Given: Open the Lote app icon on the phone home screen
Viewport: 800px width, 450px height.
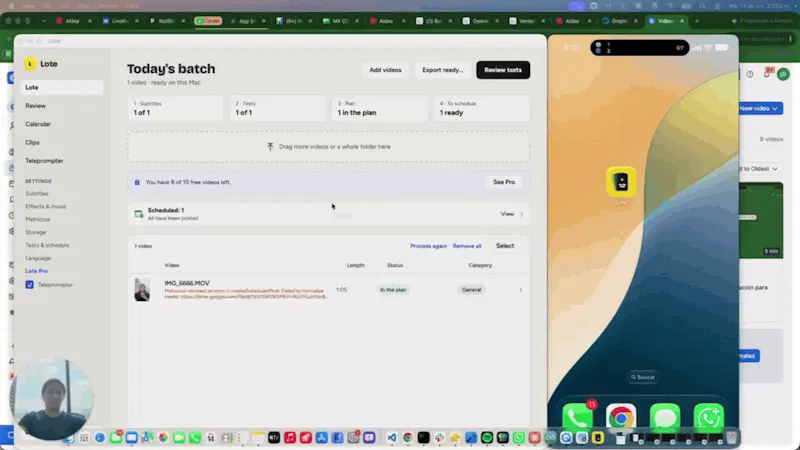Looking at the screenshot, I should [x=621, y=182].
